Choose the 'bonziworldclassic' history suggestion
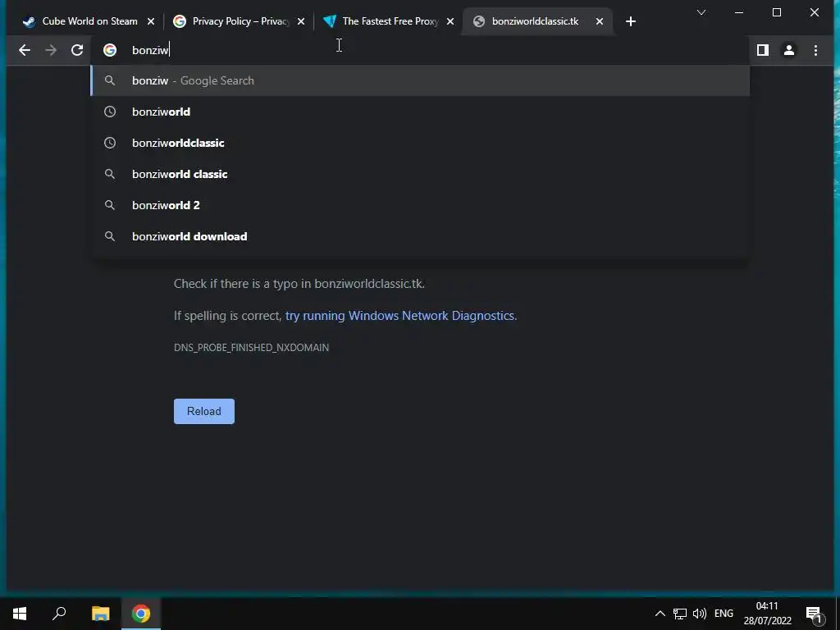Screen dimensions: 840x630 (x=420, y=143)
